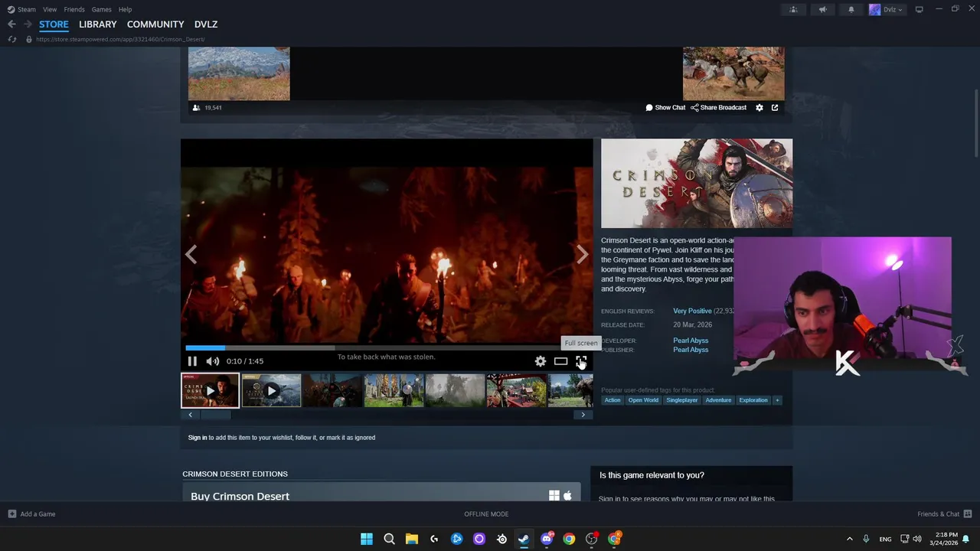Switch to Big Picture mode icon
Viewport: 980px width, 551px height.
(920, 9)
